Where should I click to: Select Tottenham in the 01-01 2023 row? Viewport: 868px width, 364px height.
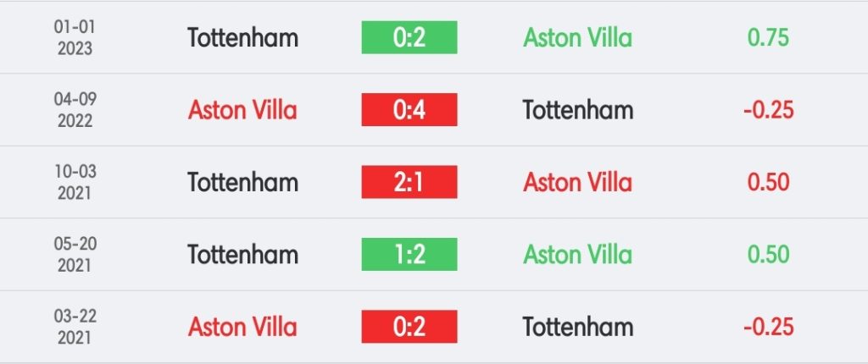[x=242, y=37]
